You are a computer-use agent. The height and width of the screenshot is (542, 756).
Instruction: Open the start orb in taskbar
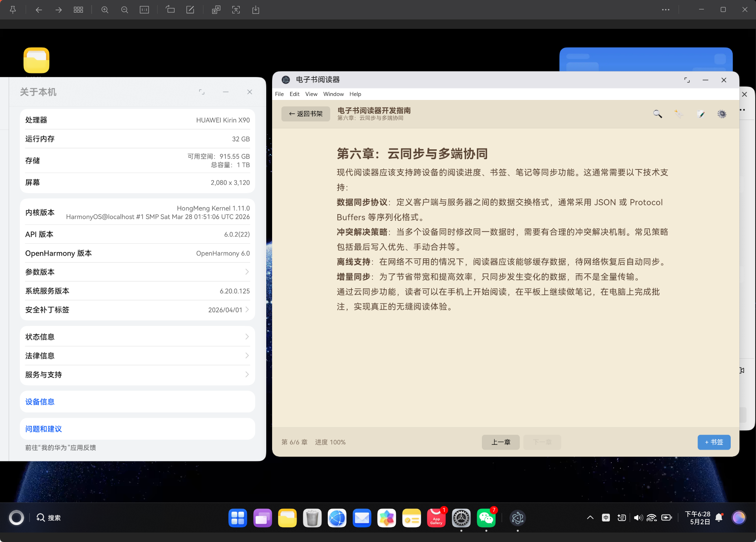[x=16, y=518]
